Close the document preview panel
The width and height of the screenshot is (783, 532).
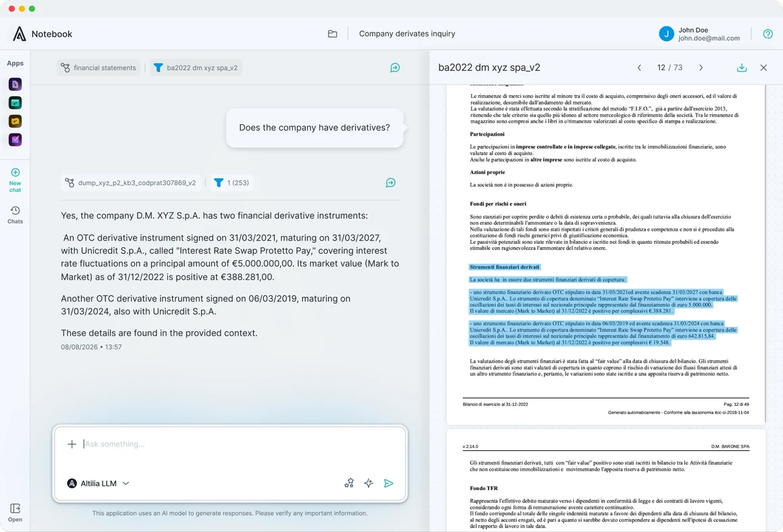763,68
